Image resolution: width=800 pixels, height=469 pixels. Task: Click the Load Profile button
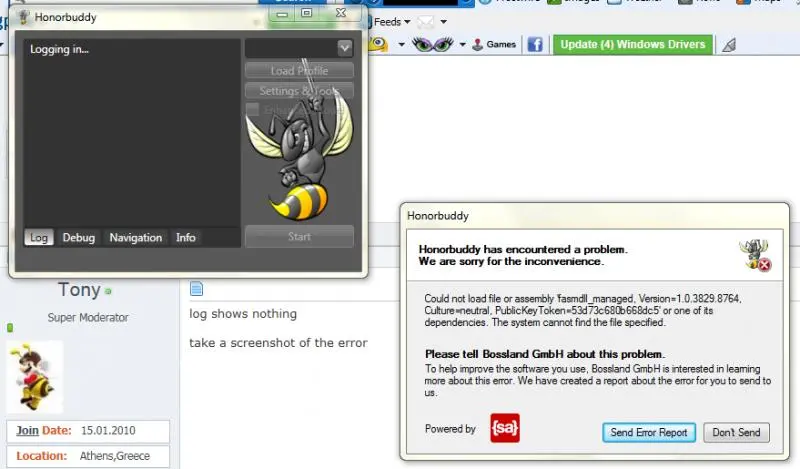click(x=299, y=71)
